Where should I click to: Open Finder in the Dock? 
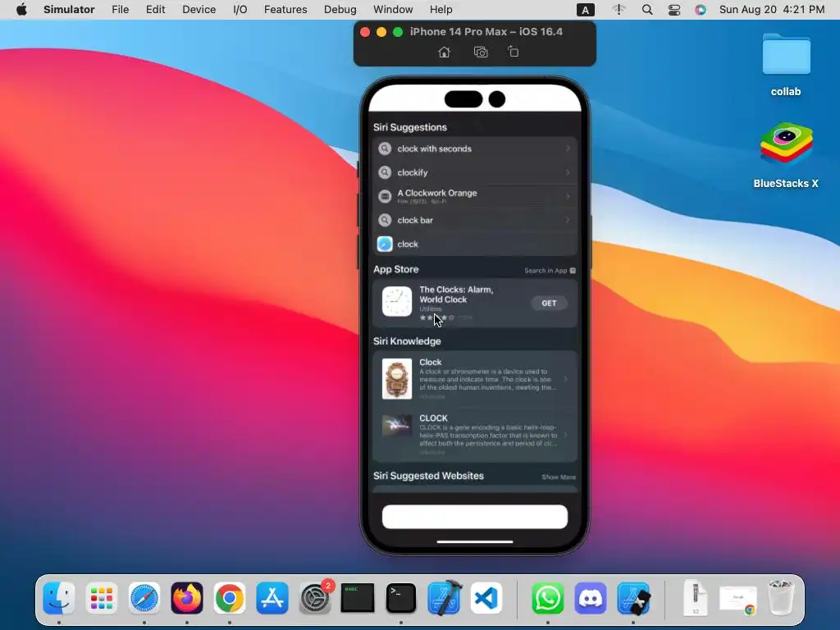tap(59, 598)
